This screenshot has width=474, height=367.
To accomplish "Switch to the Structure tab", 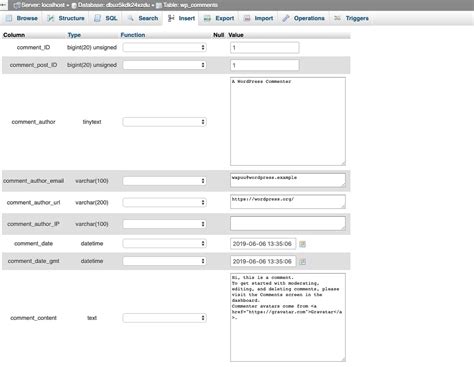I will (66, 18).
